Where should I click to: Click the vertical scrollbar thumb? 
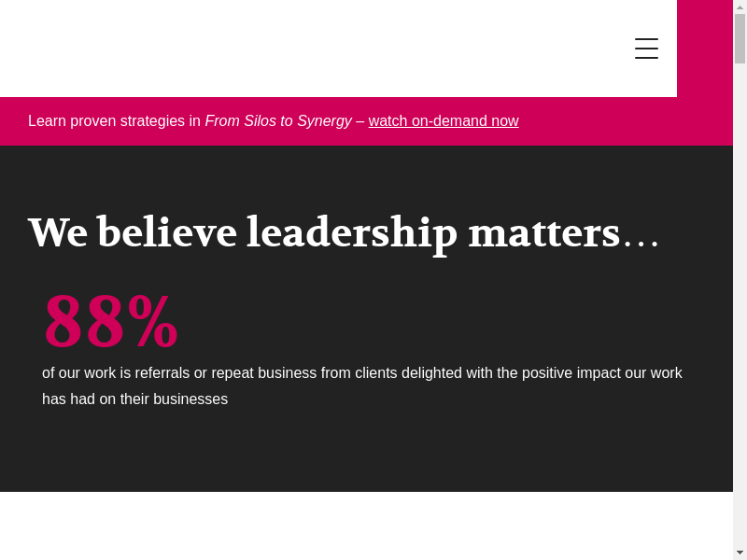[x=740, y=38]
